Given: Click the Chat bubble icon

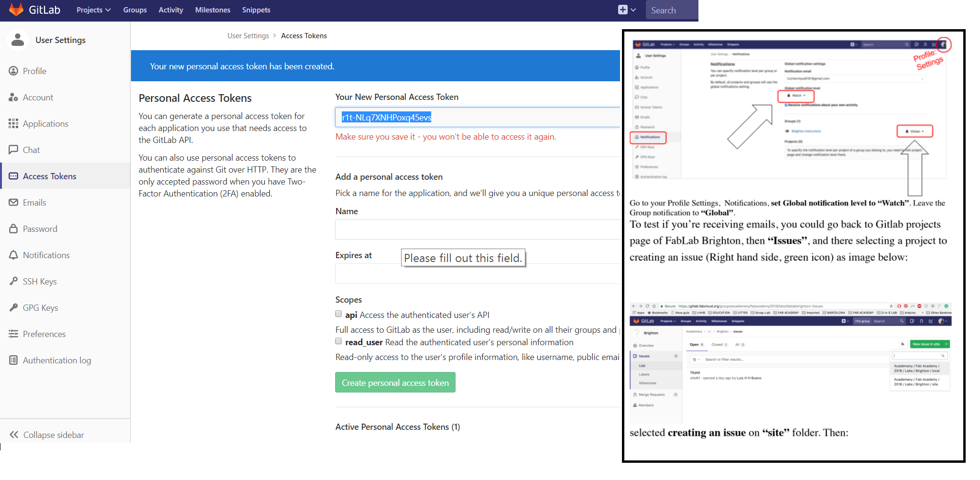Looking at the screenshot, I should 13,150.
